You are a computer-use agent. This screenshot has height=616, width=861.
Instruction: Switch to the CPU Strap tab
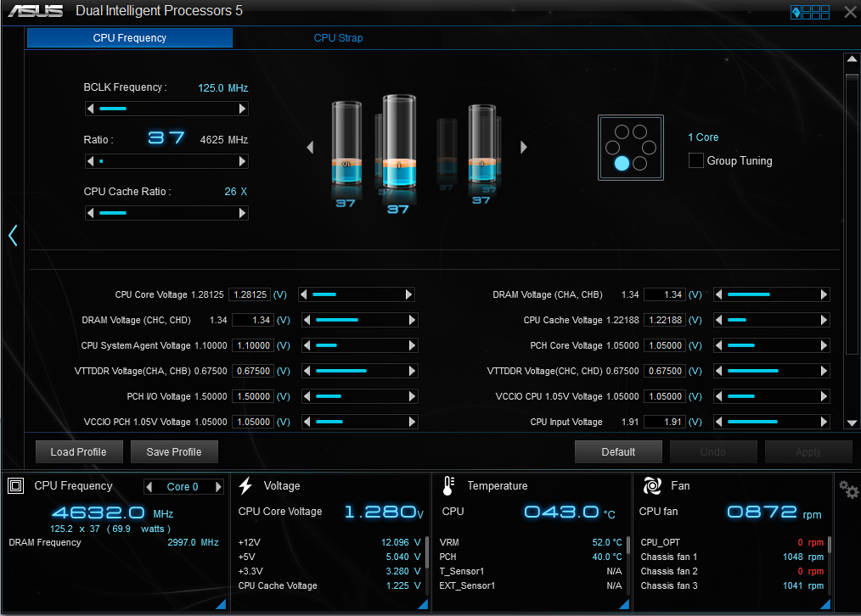pos(338,38)
